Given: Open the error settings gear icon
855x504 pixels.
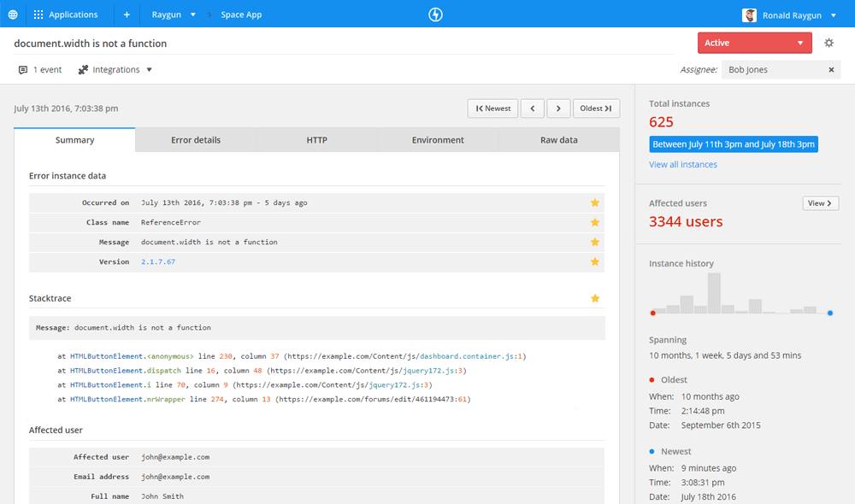Looking at the screenshot, I should click(x=828, y=43).
